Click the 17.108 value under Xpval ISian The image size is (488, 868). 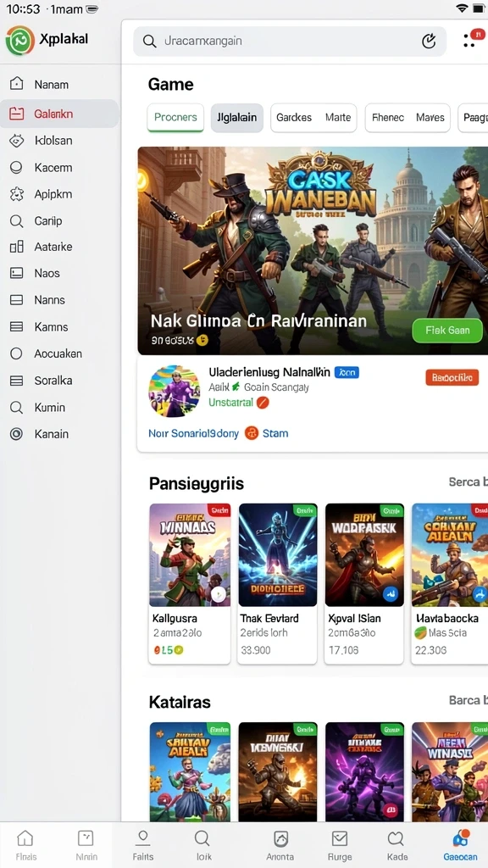(343, 650)
